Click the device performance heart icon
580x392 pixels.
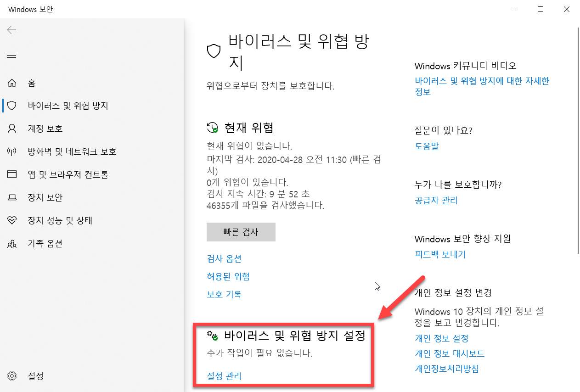(12, 220)
